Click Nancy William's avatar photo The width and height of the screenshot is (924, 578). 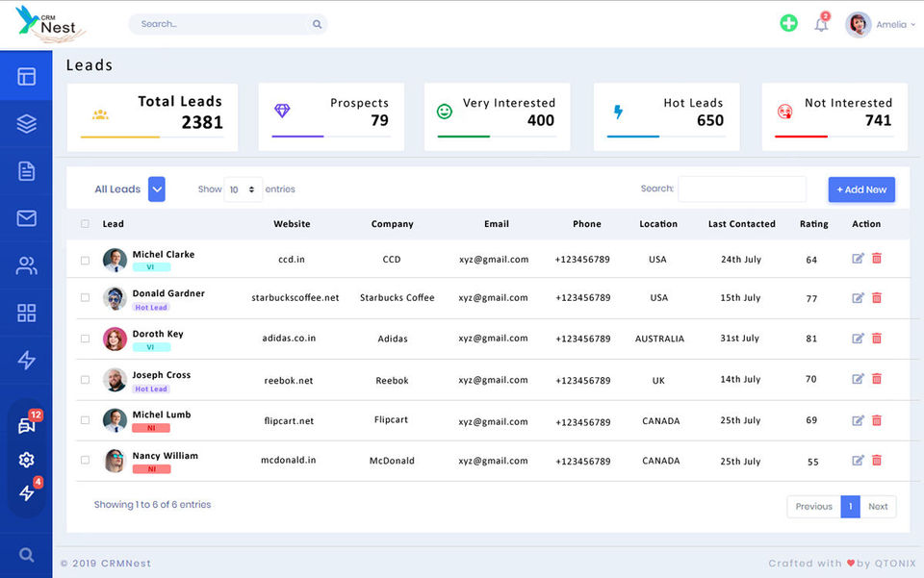pos(115,461)
